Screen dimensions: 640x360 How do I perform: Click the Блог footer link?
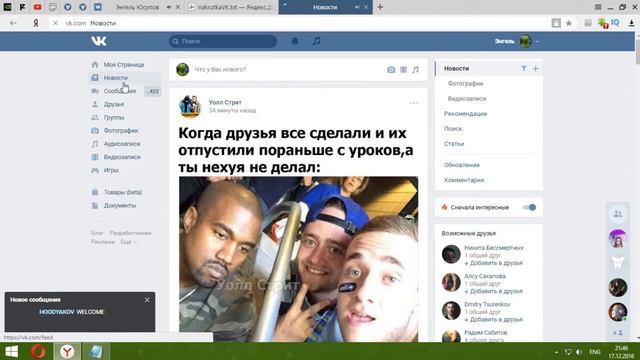pyautogui.click(x=97, y=233)
